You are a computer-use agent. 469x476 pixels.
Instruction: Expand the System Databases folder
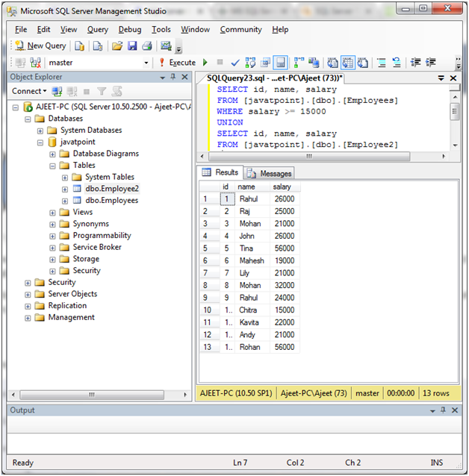pos(40,131)
